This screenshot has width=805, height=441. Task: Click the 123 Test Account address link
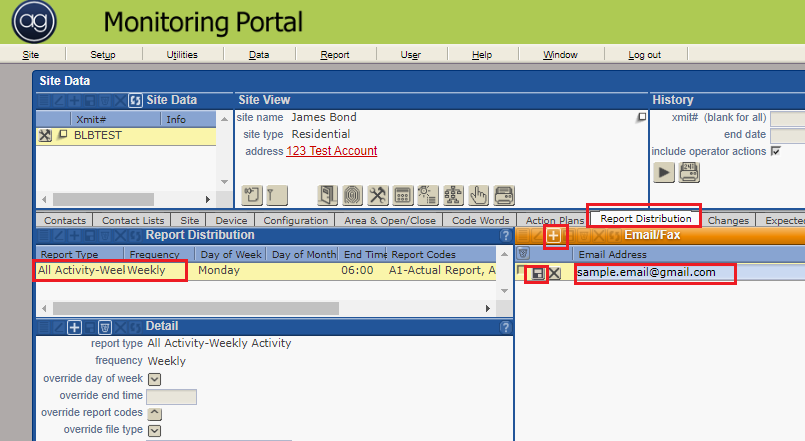click(331, 151)
